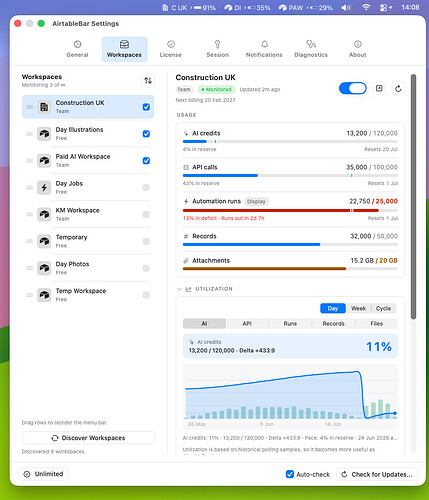Screen dimensions: 429x500
Task: Open the Notifications tab
Action: pyautogui.click(x=264, y=49)
